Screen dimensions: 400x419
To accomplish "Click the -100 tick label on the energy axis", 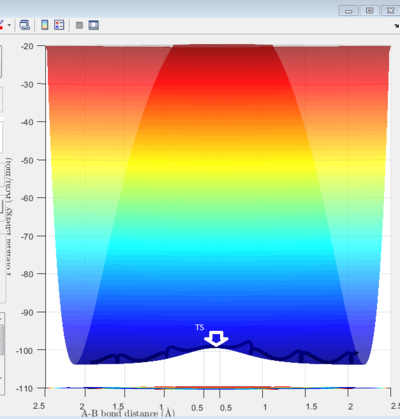I will tap(25, 350).
